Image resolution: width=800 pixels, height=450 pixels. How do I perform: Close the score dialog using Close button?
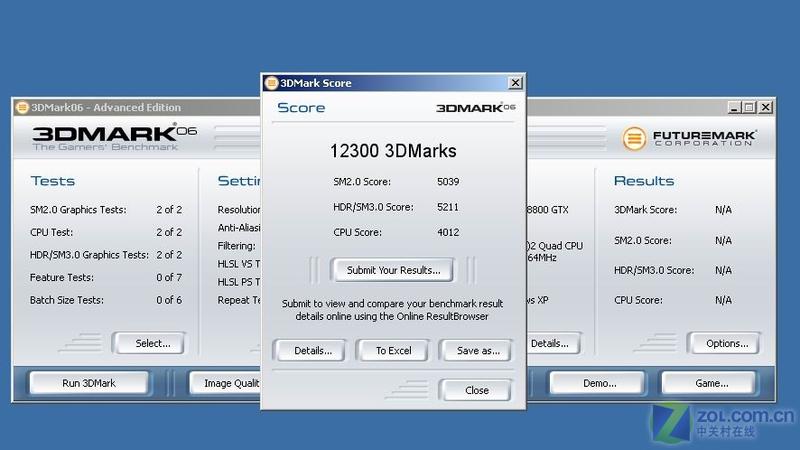(477, 390)
